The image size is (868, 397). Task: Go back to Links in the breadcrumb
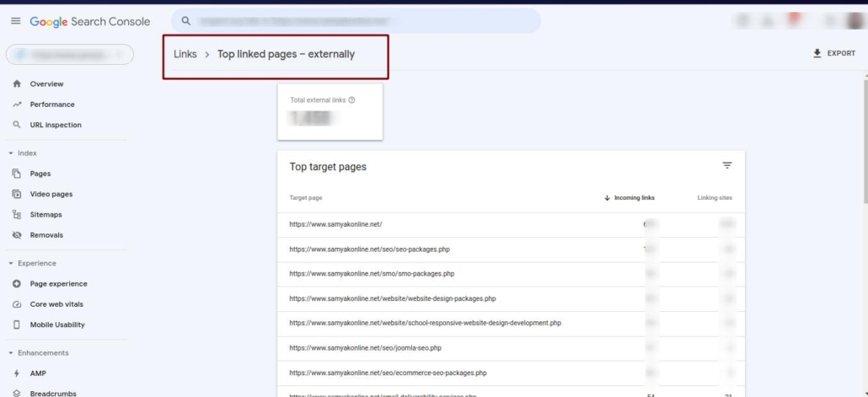[185, 54]
